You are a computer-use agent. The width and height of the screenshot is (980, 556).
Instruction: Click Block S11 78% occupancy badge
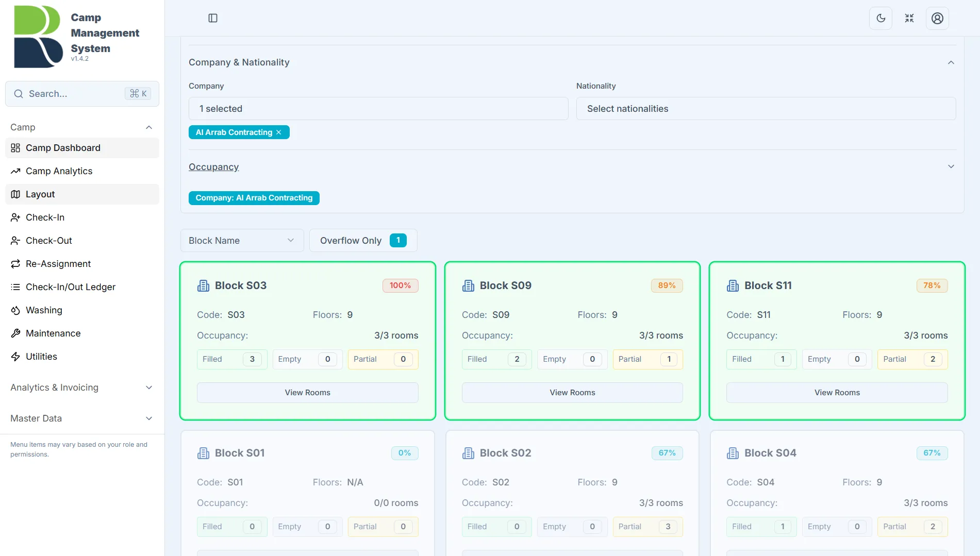(x=932, y=285)
